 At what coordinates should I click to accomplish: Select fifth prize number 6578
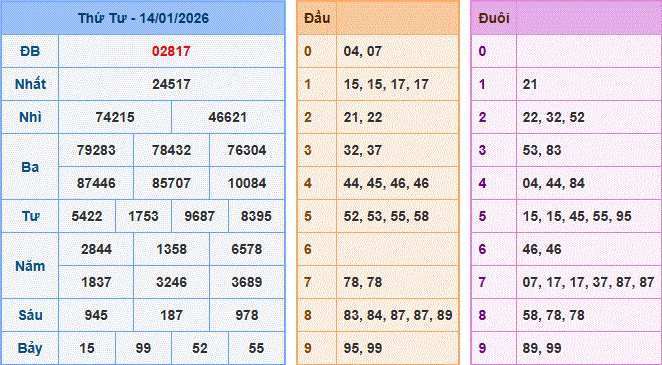click(247, 249)
